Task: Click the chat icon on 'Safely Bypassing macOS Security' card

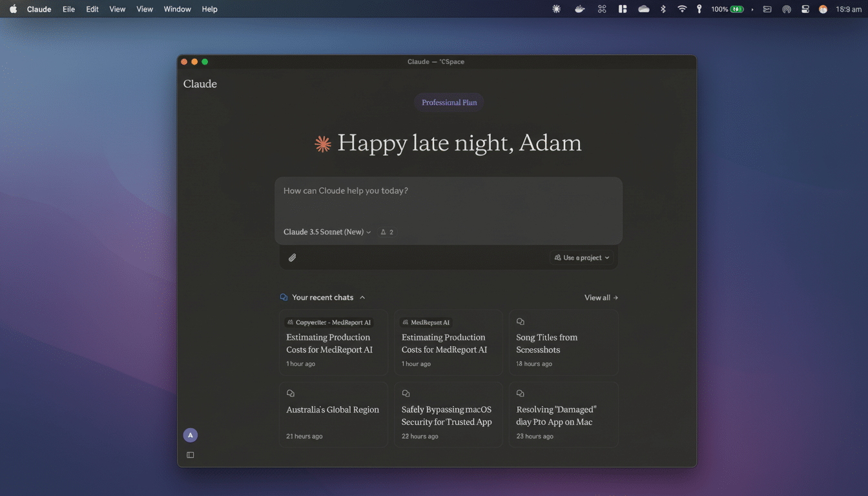Action: pyautogui.click(x=406, y=393)
